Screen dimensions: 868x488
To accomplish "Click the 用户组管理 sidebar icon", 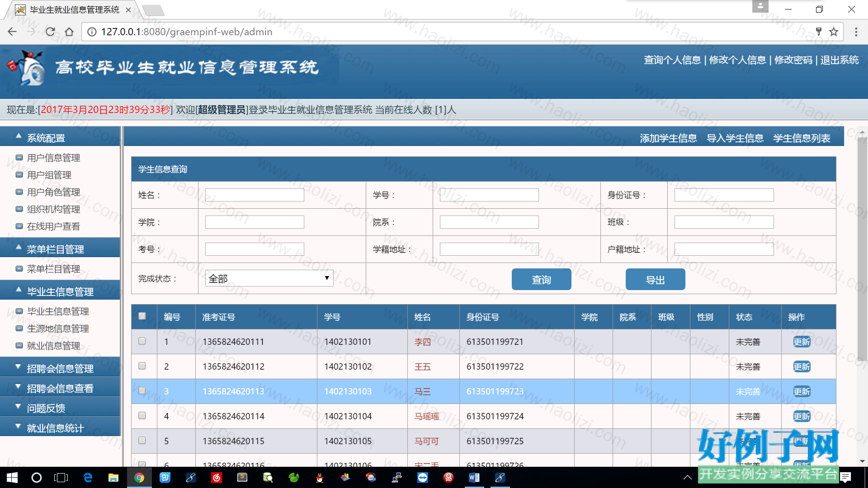I will 19,175.
